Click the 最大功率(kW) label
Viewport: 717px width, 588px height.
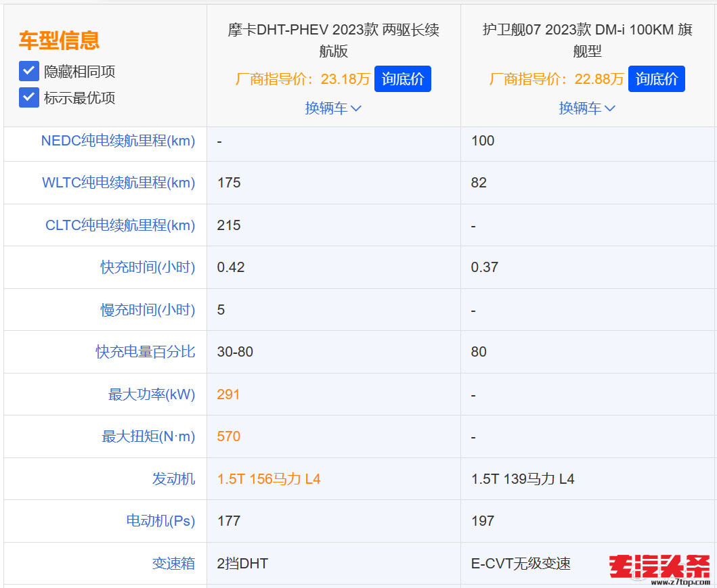(x=152, y=394)
